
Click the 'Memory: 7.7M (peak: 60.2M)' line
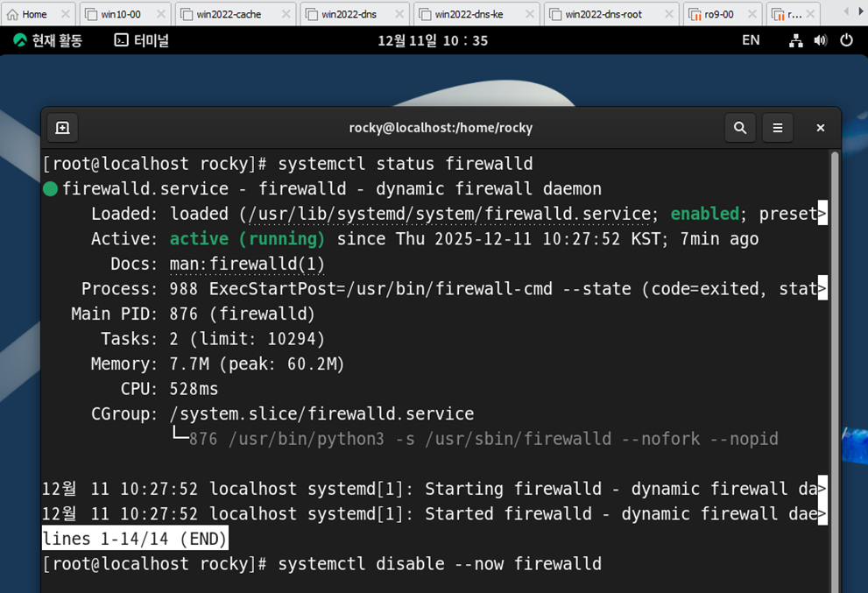pyautogui.click(x=217, y=364)
